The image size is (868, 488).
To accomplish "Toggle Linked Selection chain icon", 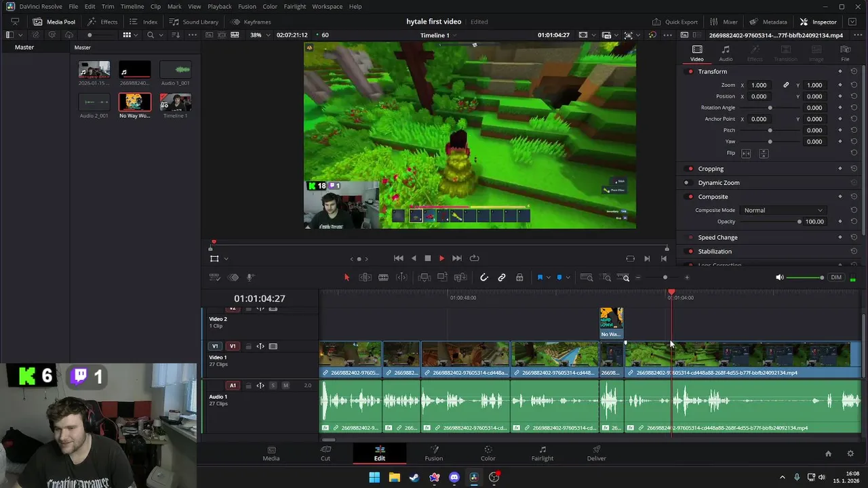I will [502, 277].
